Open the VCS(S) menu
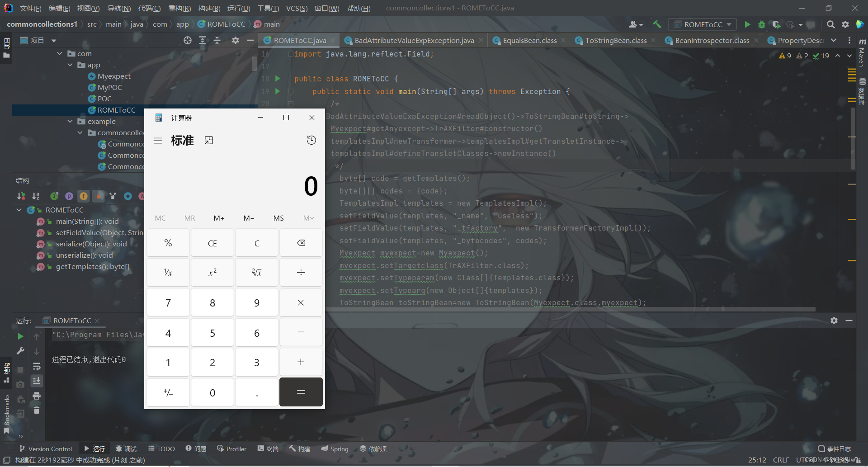The image size is (868, 467). click(x=297, y=8)
